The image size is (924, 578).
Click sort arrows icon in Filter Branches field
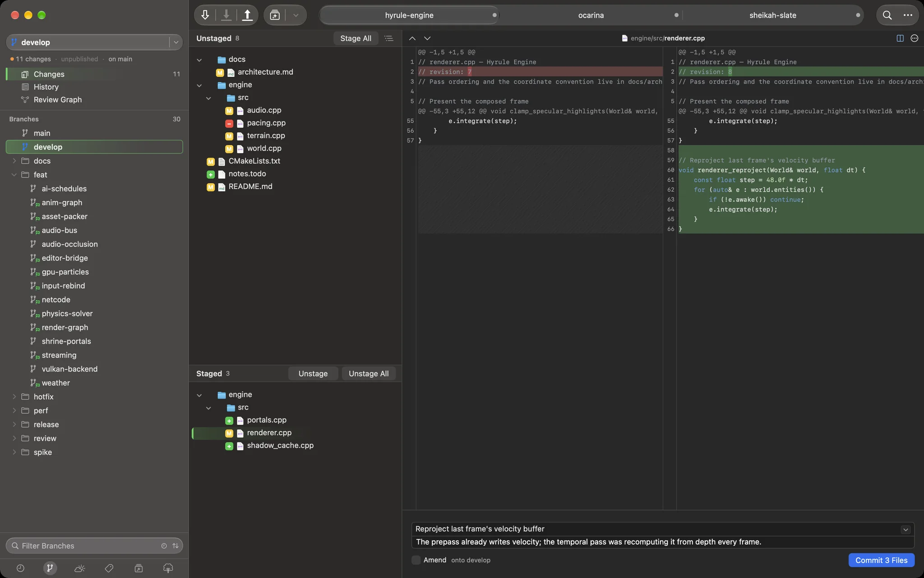tap(176, 545)
